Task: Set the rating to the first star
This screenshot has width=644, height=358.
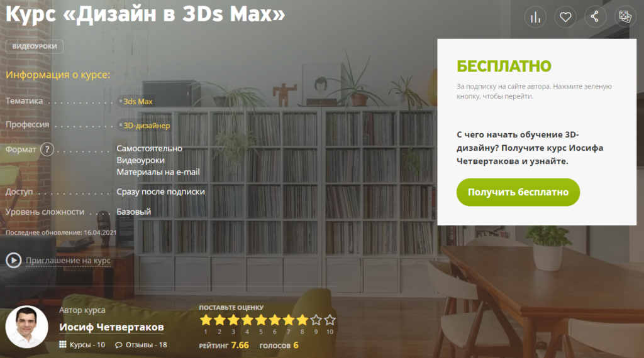Action: click(x=206, y=320)
